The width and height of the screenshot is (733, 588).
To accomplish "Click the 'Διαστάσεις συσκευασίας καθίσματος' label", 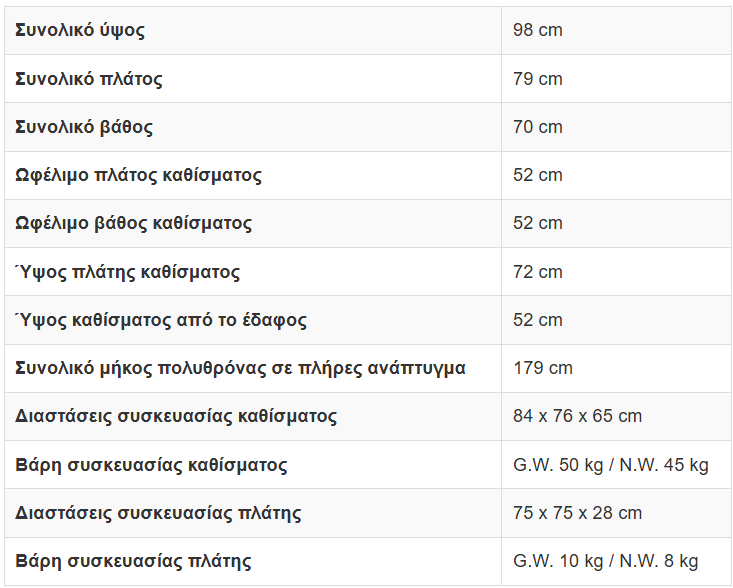I will pyautogui.click(x=176, y=416).
